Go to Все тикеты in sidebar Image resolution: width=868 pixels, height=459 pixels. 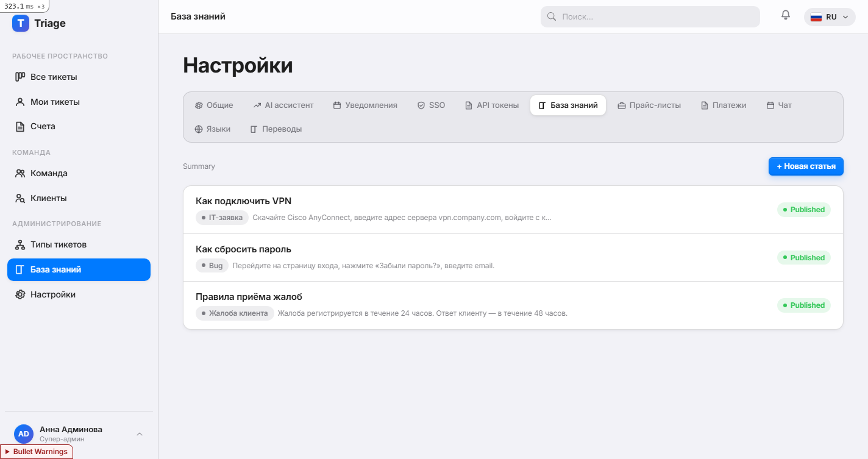pyautogui.click(x=79, y=77)
